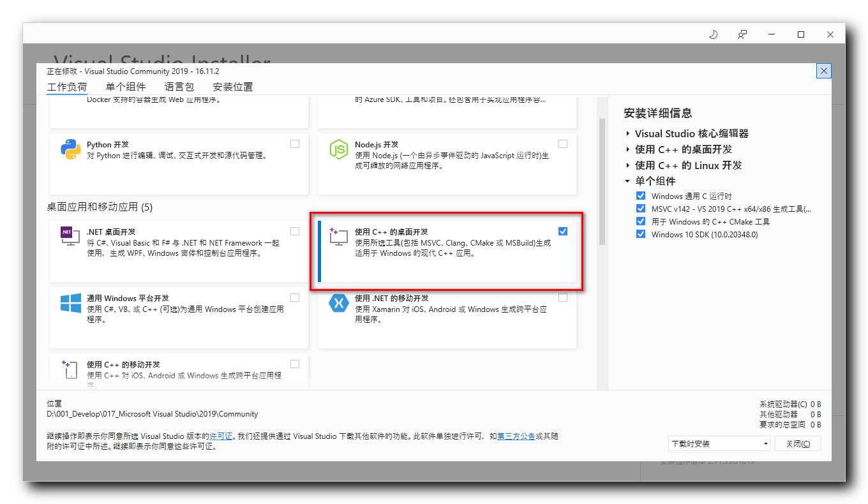The image size is (868, 504).
Task: Switch to the 语言包 tab
Action: (x=179, y=87)
